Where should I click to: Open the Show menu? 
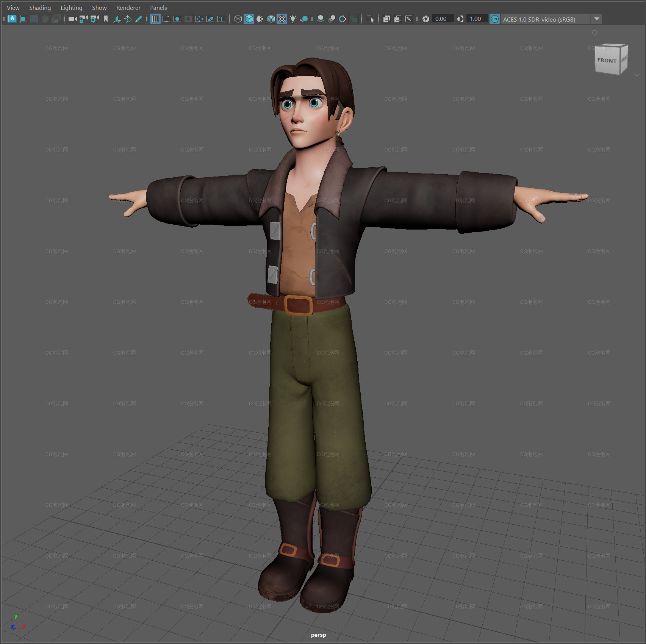pos(99,8)
